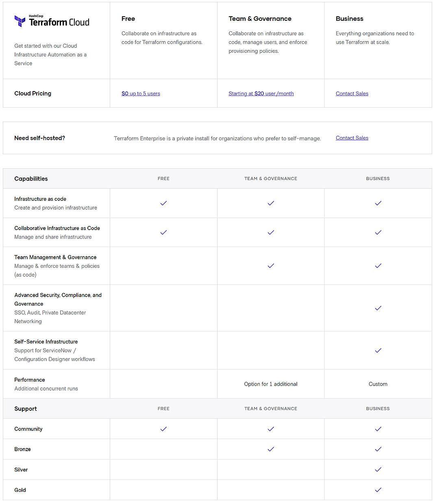Open the Starting at $20 user/month link
Viewport: 435px width, 504px height.
[261, 93]
